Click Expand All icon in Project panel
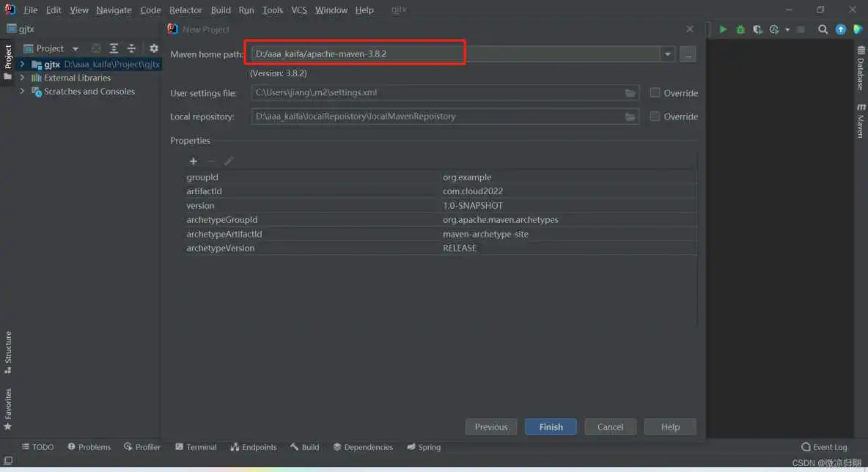Screen dimensions: 868x472 coord(114,48)
